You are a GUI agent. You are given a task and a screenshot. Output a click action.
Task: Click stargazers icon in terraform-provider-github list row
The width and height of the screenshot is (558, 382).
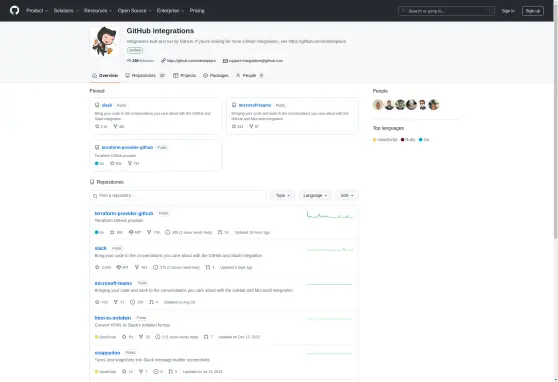112,232
